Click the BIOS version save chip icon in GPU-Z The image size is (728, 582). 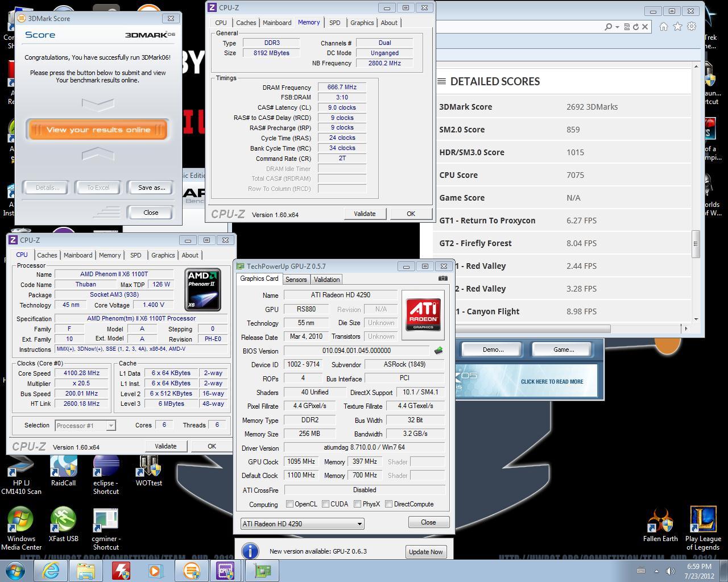click(x=438, y=351)
